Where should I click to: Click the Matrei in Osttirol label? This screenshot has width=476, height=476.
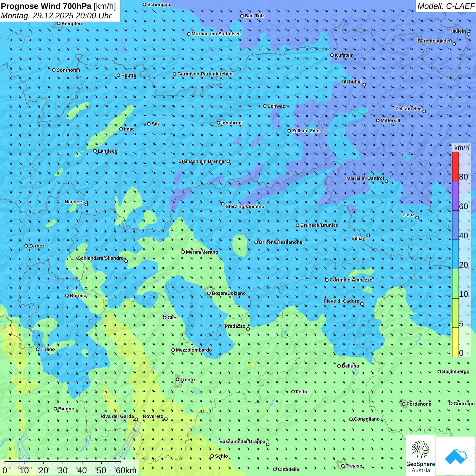click(x=365, y=178)
